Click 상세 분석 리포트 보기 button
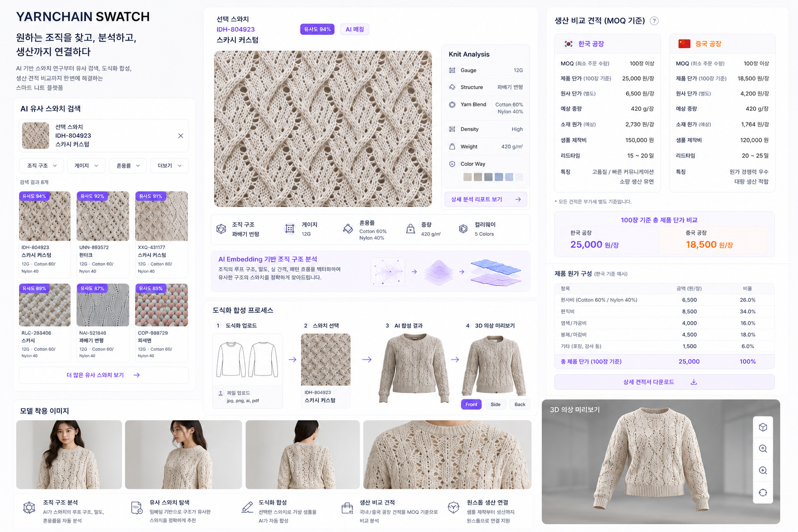 (x=485, y=199)
